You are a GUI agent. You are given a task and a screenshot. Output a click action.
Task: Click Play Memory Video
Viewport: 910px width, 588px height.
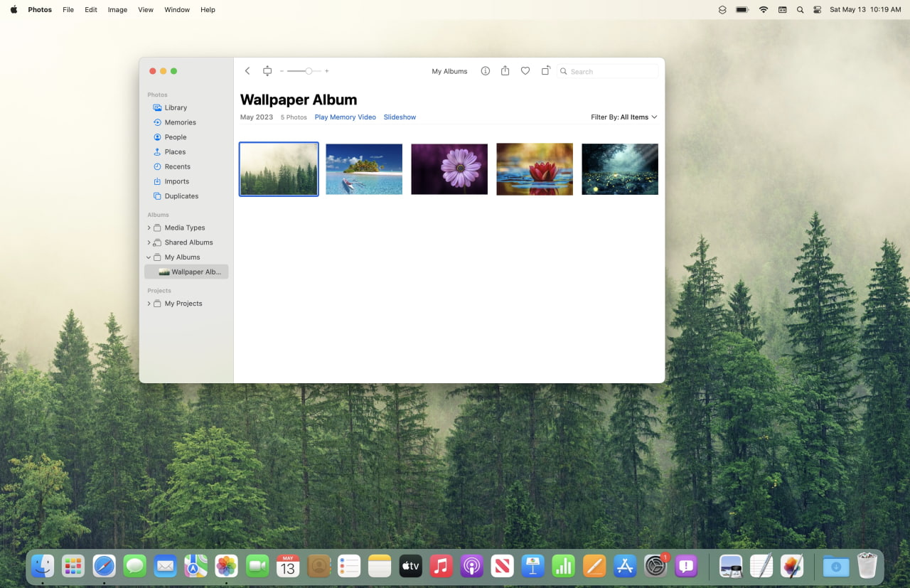tap(345, 117)
